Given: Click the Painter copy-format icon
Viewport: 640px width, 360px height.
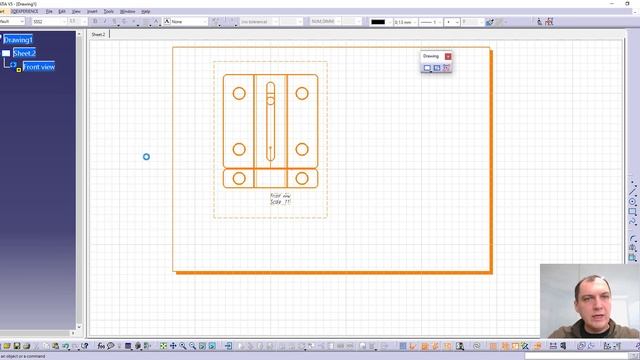Looking at the screenshot, I should pyautogui.click(x=489, y=22).
